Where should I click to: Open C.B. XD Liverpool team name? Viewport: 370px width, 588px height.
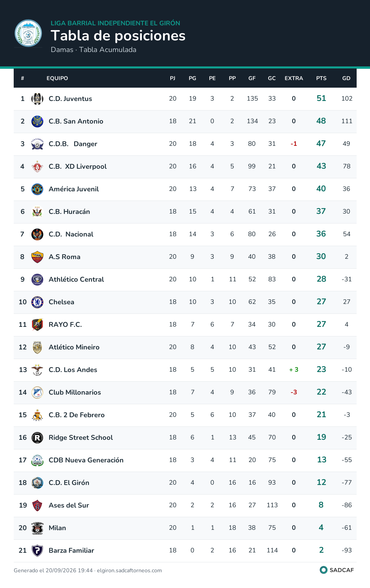[x=78, y=167]
